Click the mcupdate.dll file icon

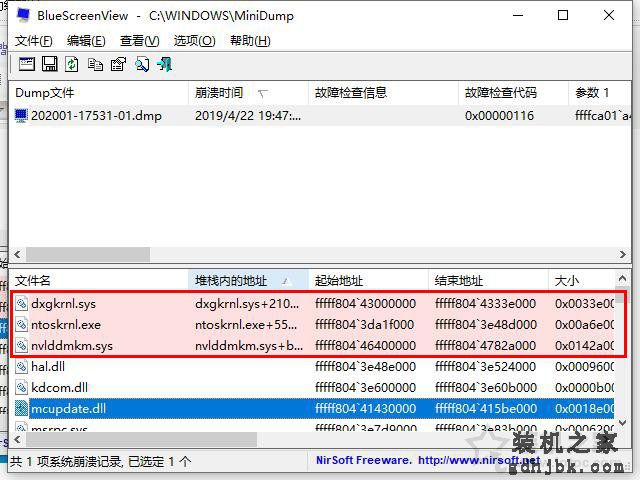coord(22,409)
